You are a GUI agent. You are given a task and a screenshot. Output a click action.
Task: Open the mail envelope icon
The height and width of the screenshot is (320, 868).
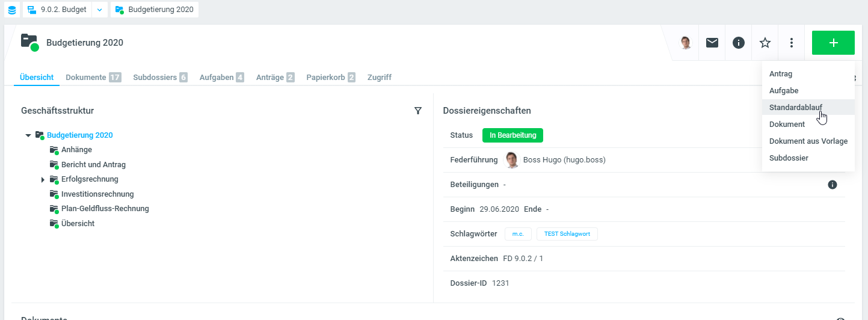click(712, 43)
